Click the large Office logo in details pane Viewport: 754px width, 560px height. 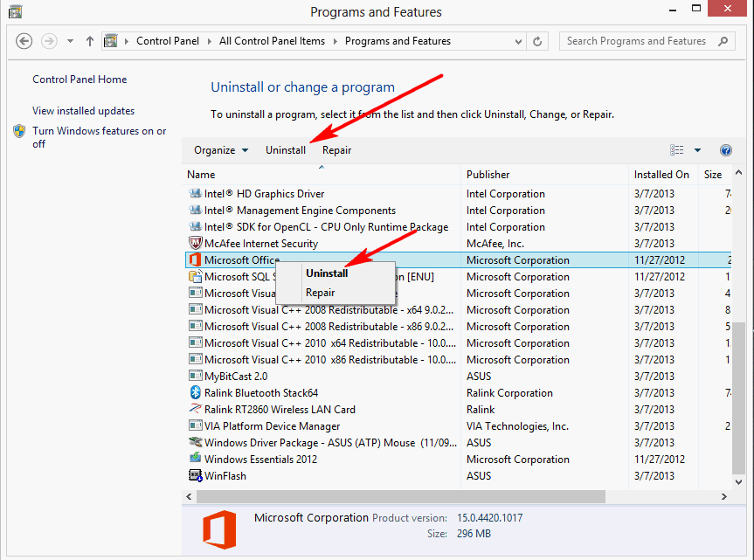pyautogui.click(x=220, y=529)
